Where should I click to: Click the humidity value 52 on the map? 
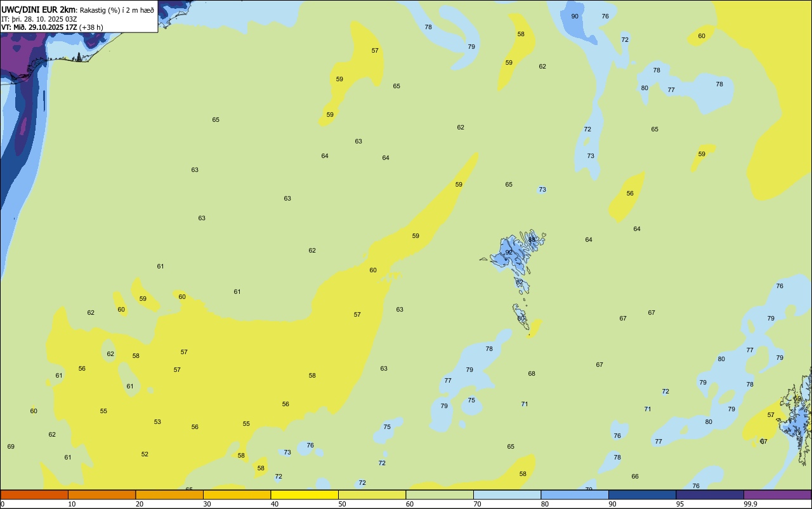(x=145, y=454)
